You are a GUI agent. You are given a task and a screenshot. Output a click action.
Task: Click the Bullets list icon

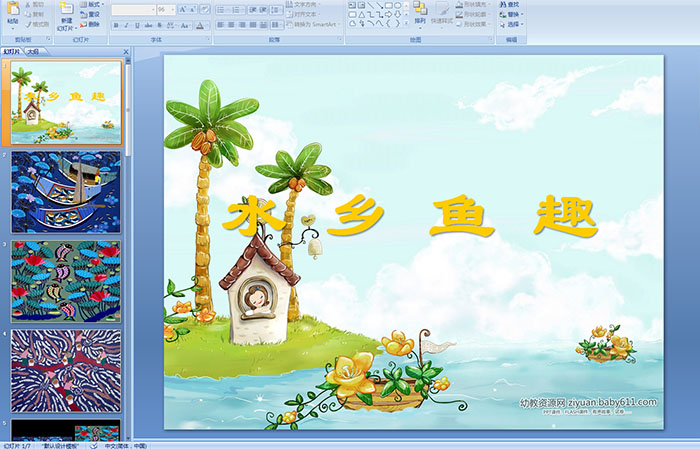point(222,10)
